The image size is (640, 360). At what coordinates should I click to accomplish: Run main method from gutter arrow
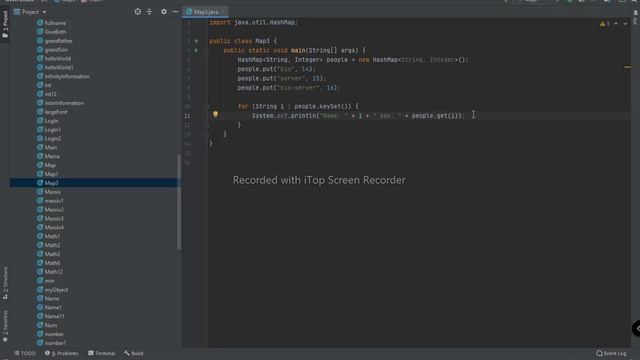[196, 50]
